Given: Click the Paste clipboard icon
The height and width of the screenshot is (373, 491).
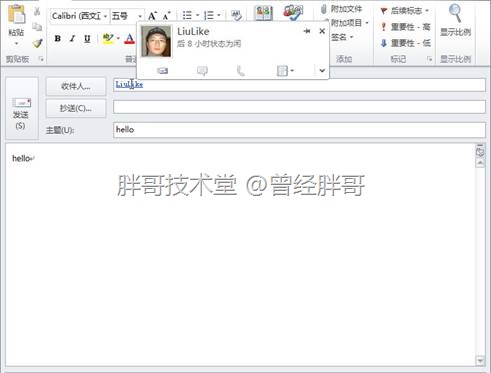Looking at the screenshot, I should pyautogui.click(x=16, y=14).
